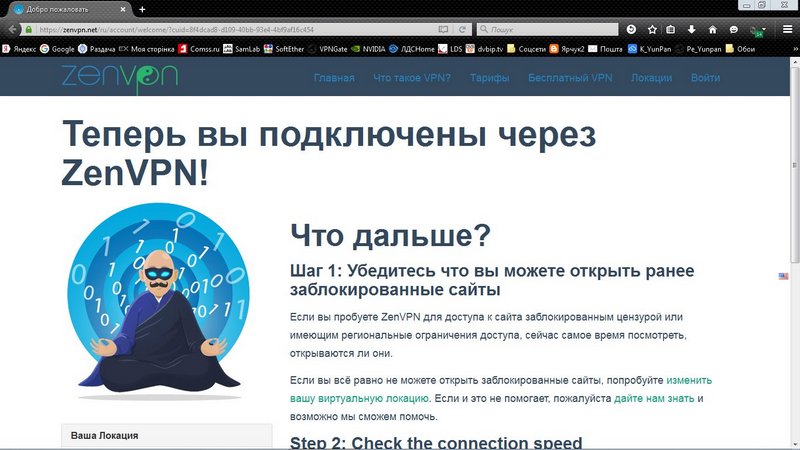The width and height of the screenshot is (800, 450).
Task: Click the meditating monk illustration
Action: 159,301
